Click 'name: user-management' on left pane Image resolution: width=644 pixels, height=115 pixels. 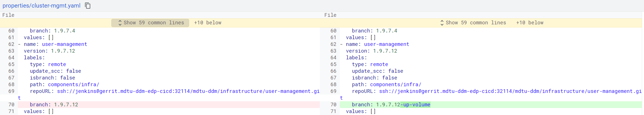[x=55, y=44]
